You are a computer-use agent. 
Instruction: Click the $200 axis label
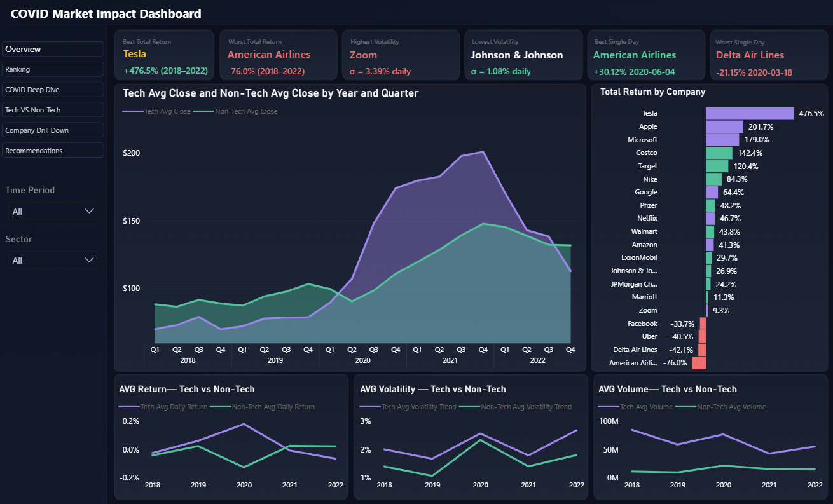tap(132, 153)
